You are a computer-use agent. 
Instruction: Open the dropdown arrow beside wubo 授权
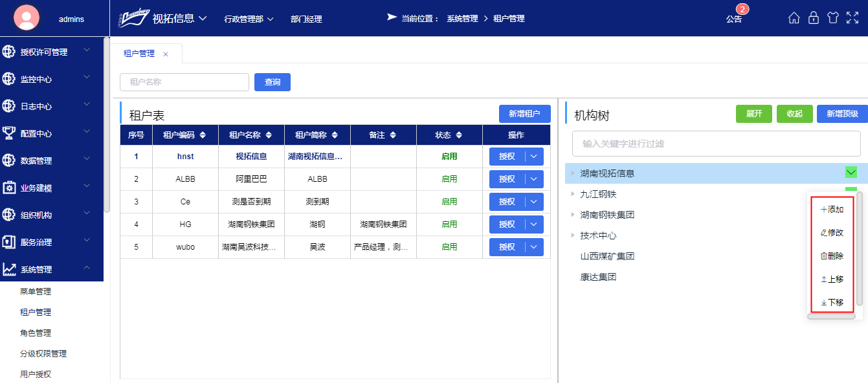[534, 247]
